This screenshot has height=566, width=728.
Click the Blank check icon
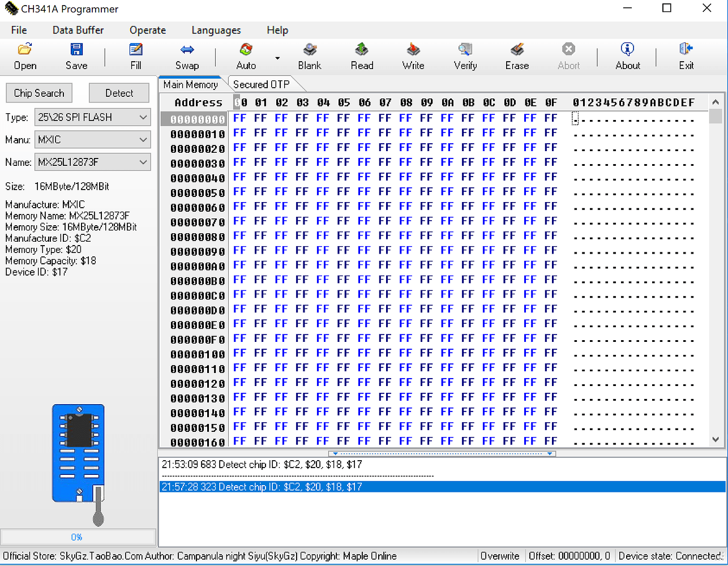[x=310, y=56]
